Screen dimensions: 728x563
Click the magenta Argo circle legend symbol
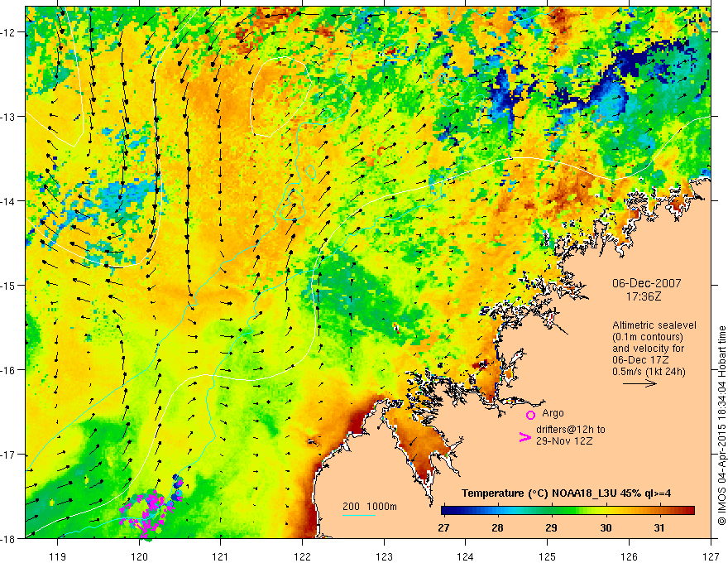click(530, 415)
